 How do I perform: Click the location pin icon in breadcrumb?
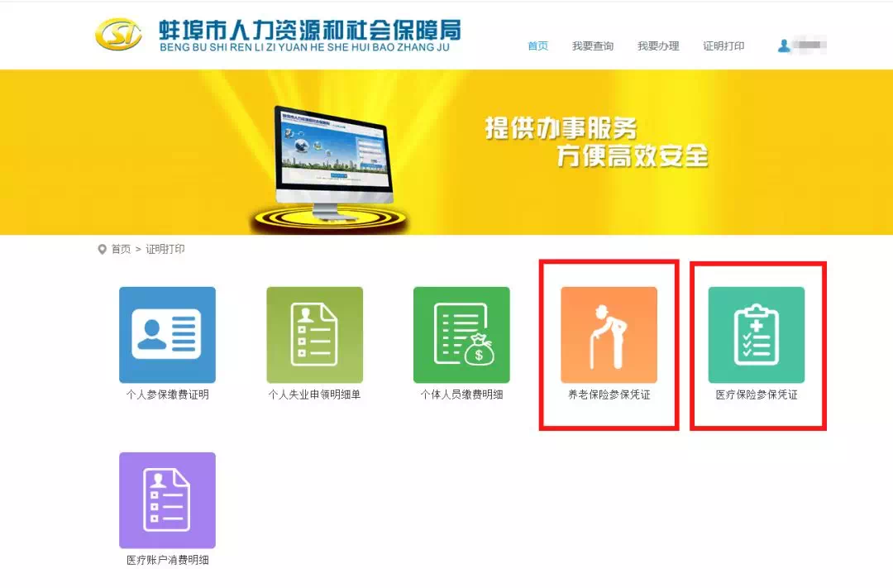[102, 249]
